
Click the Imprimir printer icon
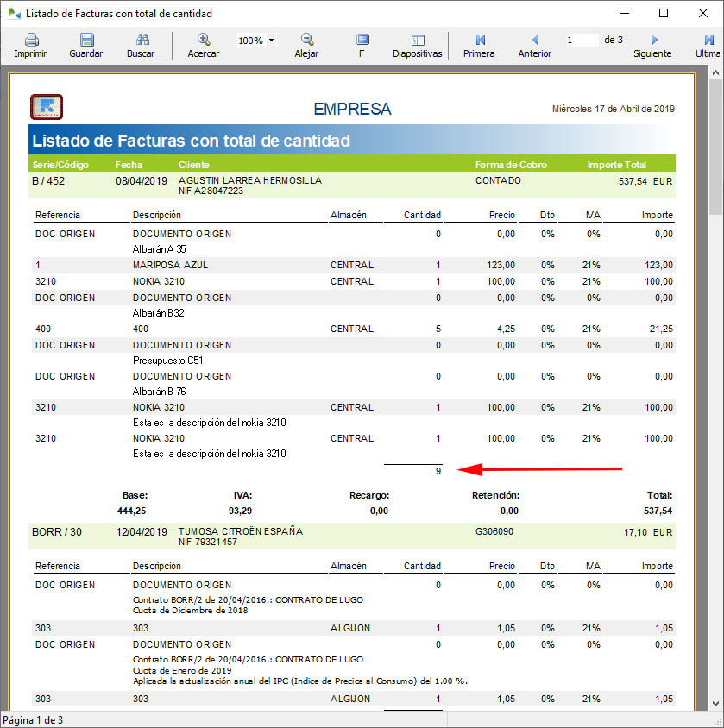pos(30,41)
